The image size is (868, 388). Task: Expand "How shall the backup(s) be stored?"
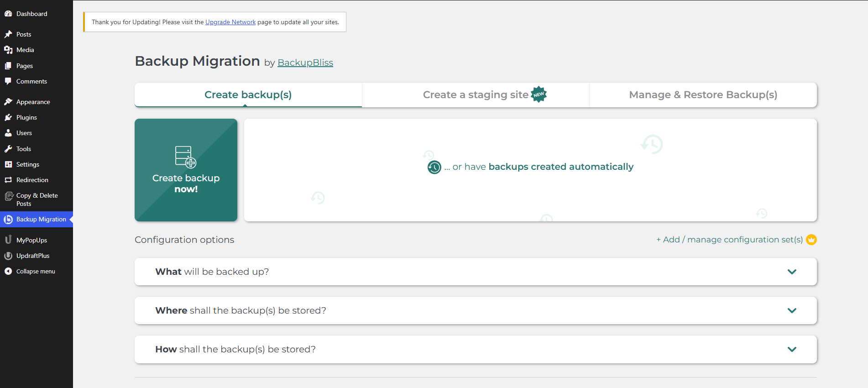476,349
